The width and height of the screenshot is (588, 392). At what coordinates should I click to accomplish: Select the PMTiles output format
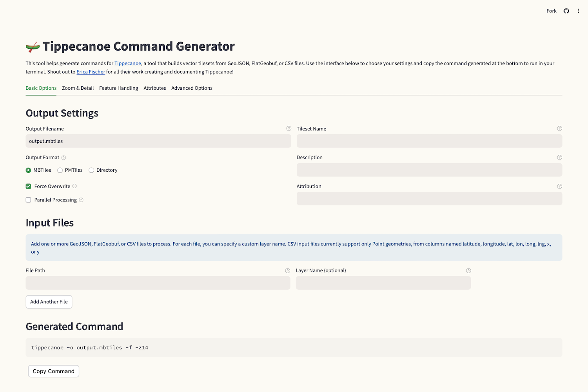pyautogui.click(x=70, y=170)
